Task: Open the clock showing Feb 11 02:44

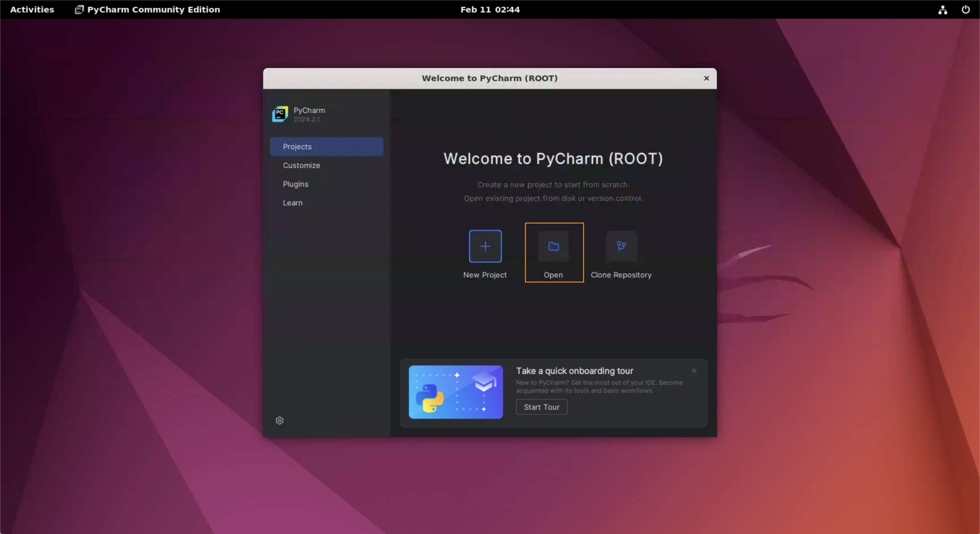Action: (490, 10)
